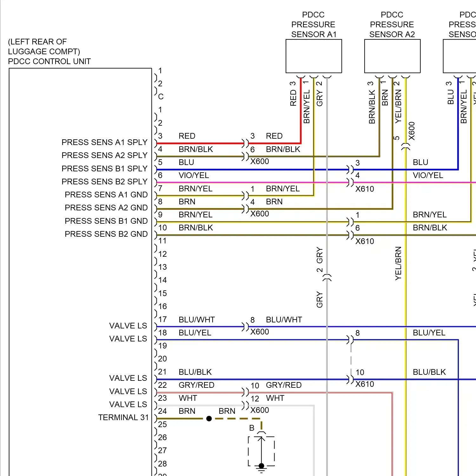Click the VALVE LS label at pin 21
Screen dimensions: 476x476
[128, 378]
